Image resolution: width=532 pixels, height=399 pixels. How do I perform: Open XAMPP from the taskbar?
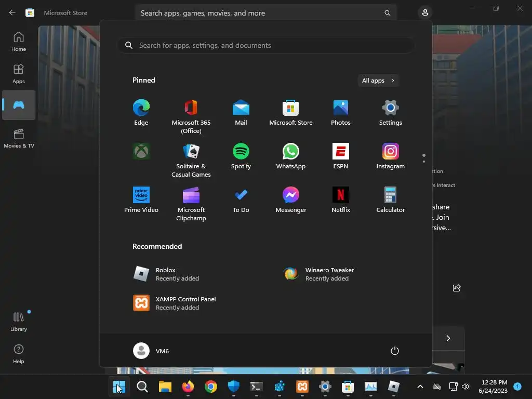coord(302,387)
